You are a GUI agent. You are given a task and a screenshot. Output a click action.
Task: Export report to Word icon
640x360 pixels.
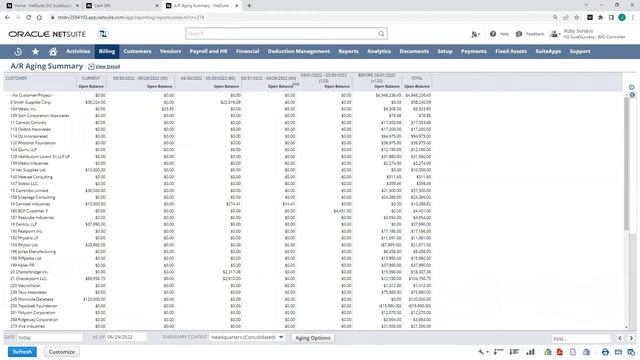point(586,352)
